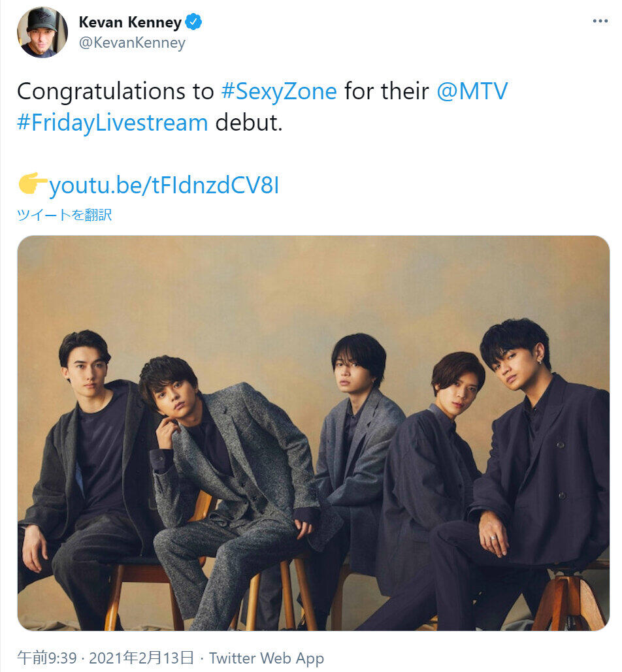The height and width of the screenshot is (672, 622).
Task: Open the @MTV mention
Action: click(x=472, y=91)
